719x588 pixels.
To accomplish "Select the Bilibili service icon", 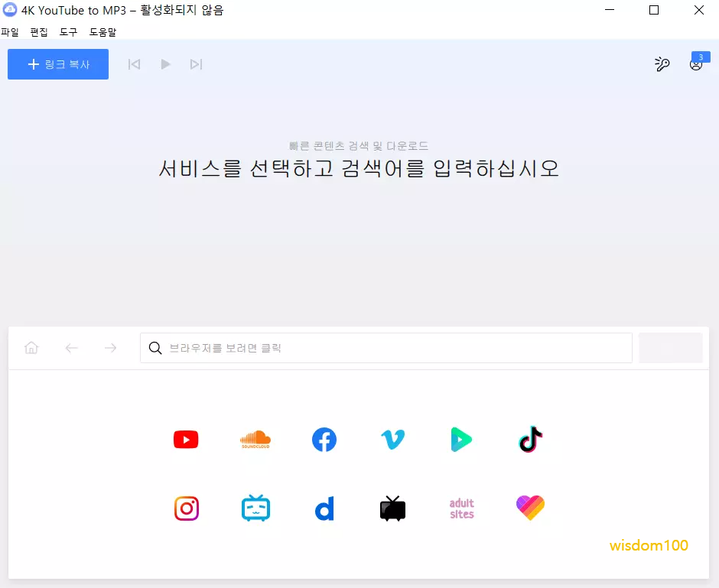I will click(x=255, y=508).
